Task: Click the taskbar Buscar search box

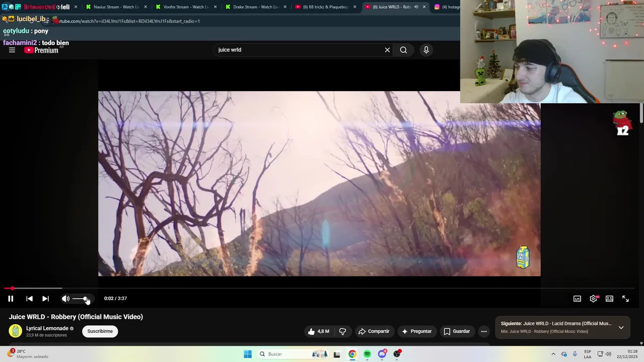Action: [x=293, y=354]
